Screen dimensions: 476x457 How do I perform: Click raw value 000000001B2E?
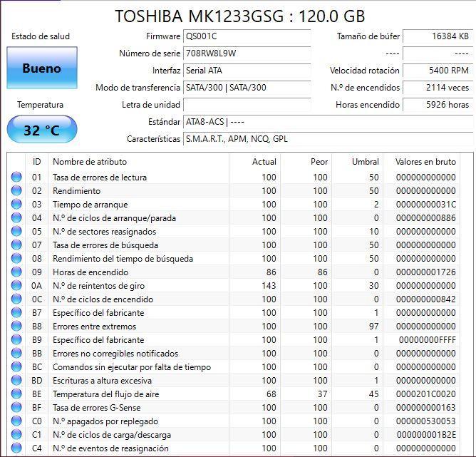coord(426,435)
